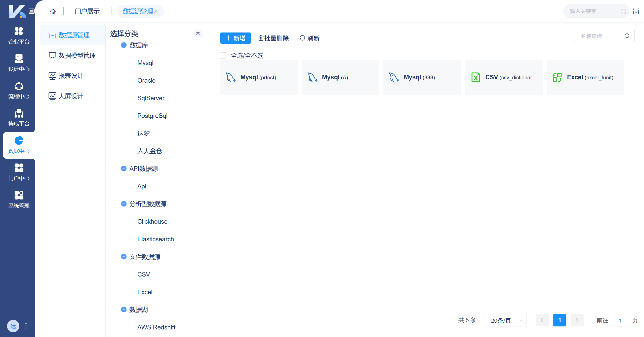Click the 运 user avatar circle
Screen dimensions: 644x337
pyautogui.click(x=13, y=326)
